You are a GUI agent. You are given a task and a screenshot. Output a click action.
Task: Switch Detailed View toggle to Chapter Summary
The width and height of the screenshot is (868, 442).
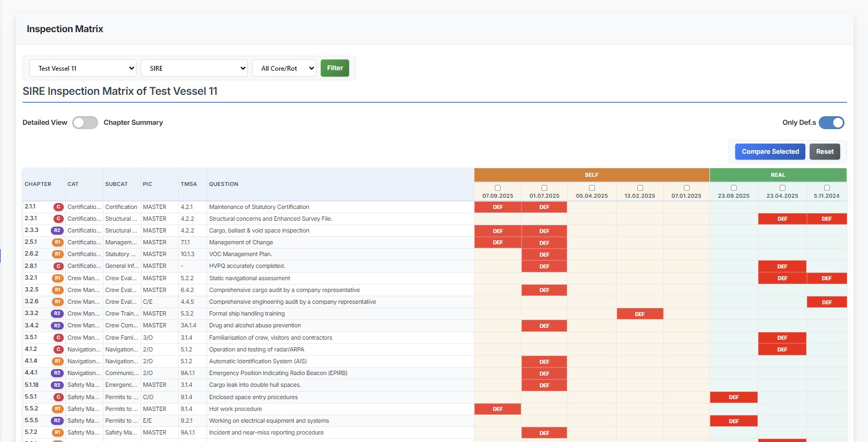tap(85, 123)
